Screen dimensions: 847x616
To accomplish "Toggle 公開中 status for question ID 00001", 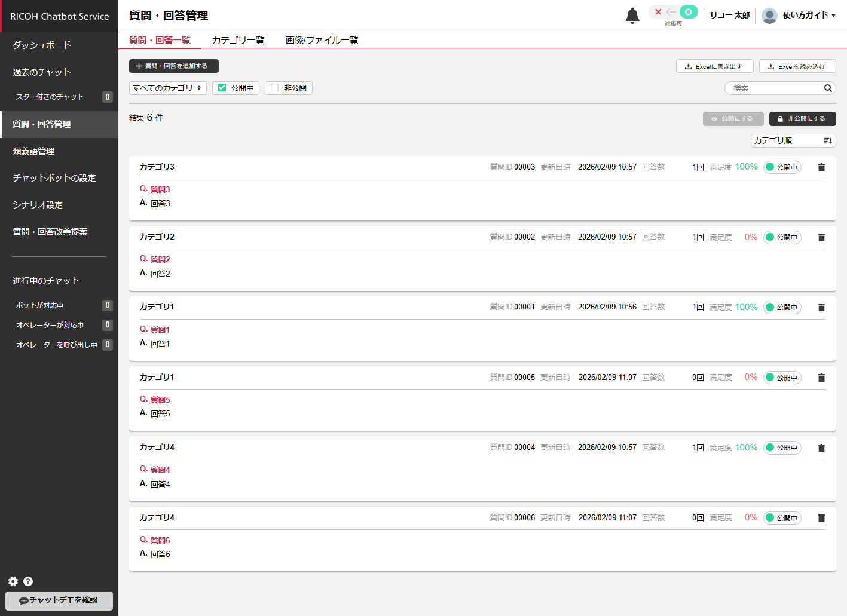I will 782,308.
